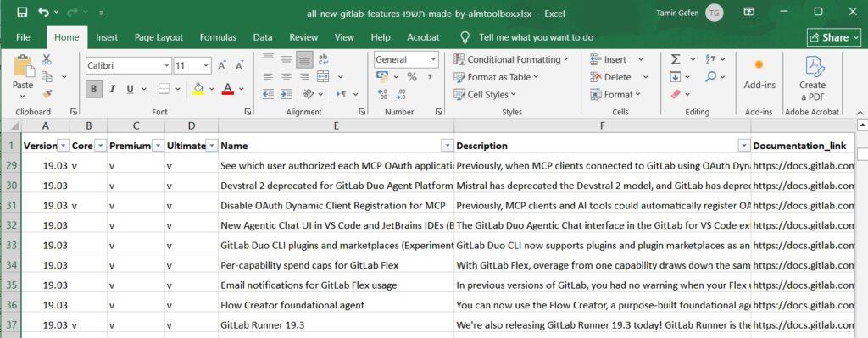
Task: Toggle Bold formatting
Action: click(x=94, y=88)
